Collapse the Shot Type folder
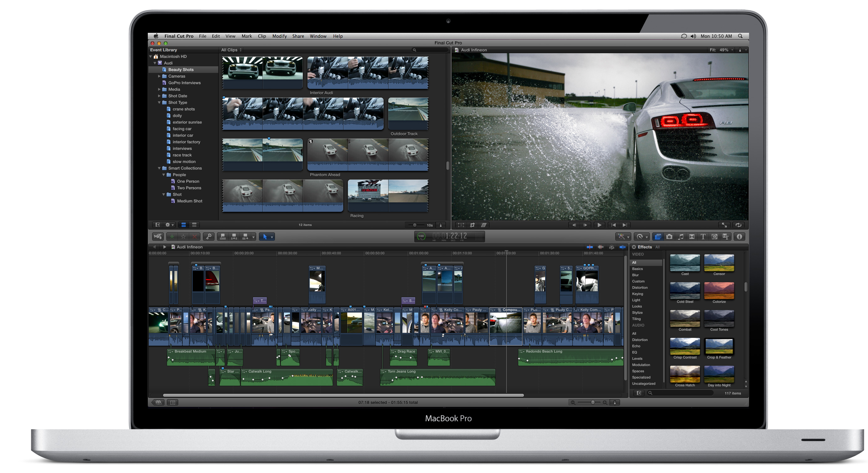Image resolution: width=868 pixels, height=473 pixels. click(x=159, y=102)
